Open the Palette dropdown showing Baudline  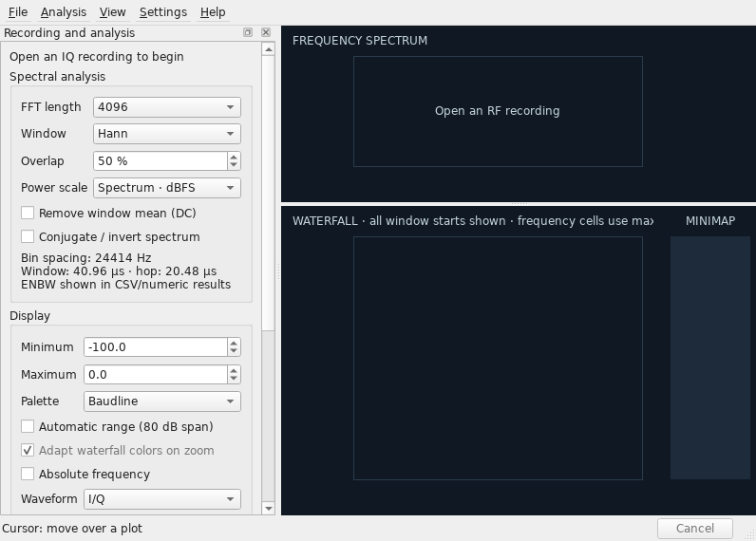(x=162, y=401)
